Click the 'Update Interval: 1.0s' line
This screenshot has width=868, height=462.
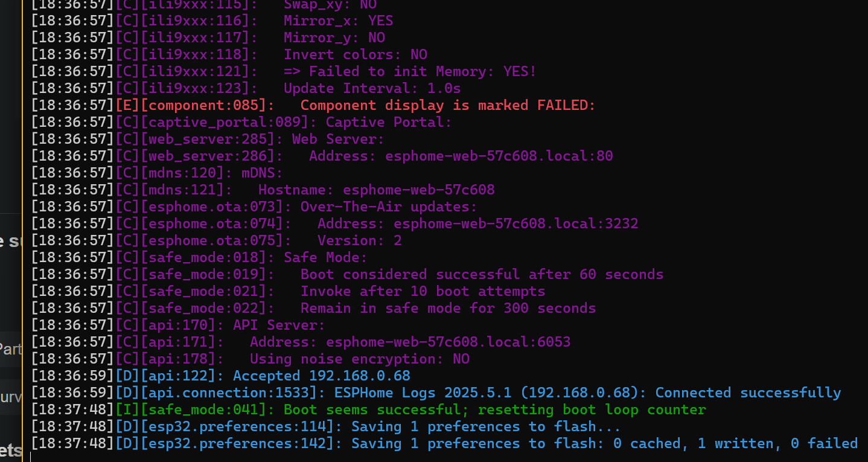click(x=246, y=88)
